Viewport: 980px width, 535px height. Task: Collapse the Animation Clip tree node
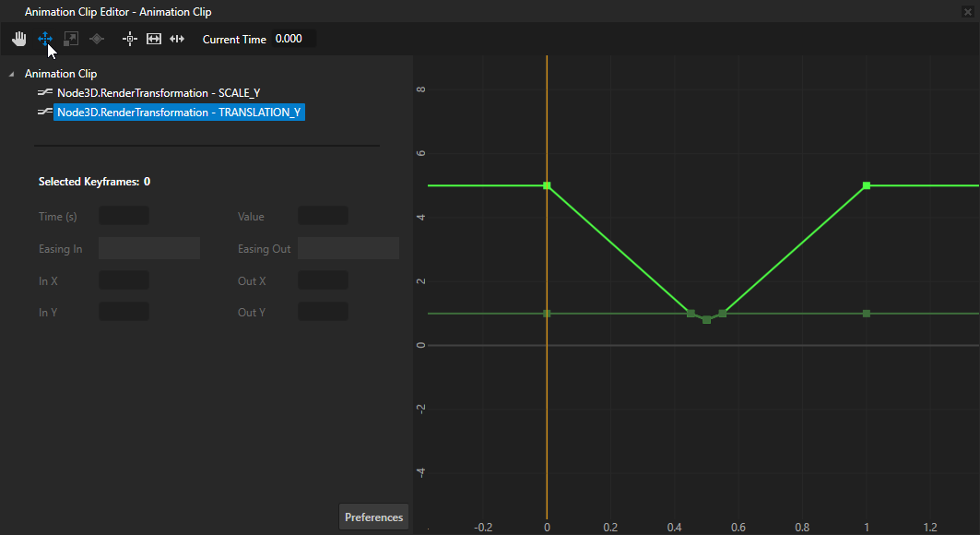11,74
